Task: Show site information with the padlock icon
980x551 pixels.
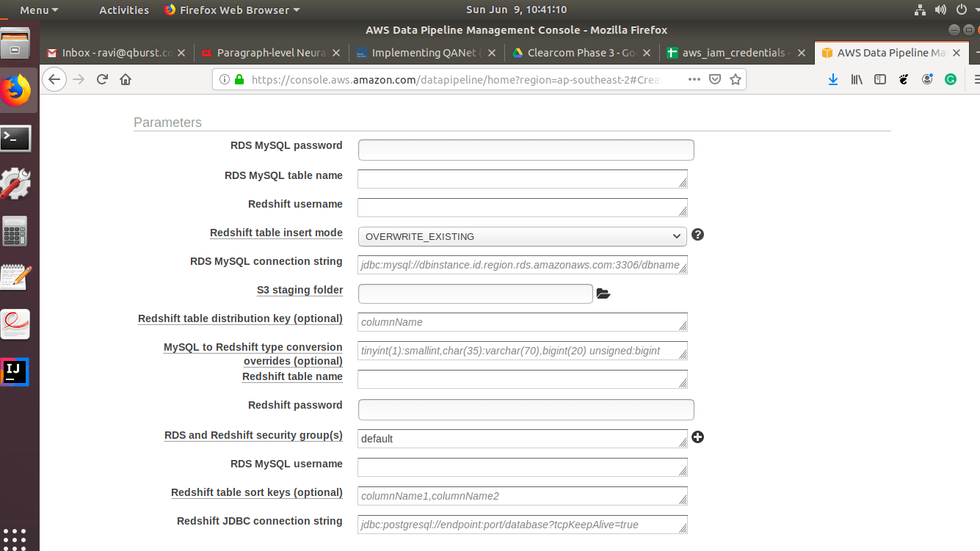Action: click(239, 79)
